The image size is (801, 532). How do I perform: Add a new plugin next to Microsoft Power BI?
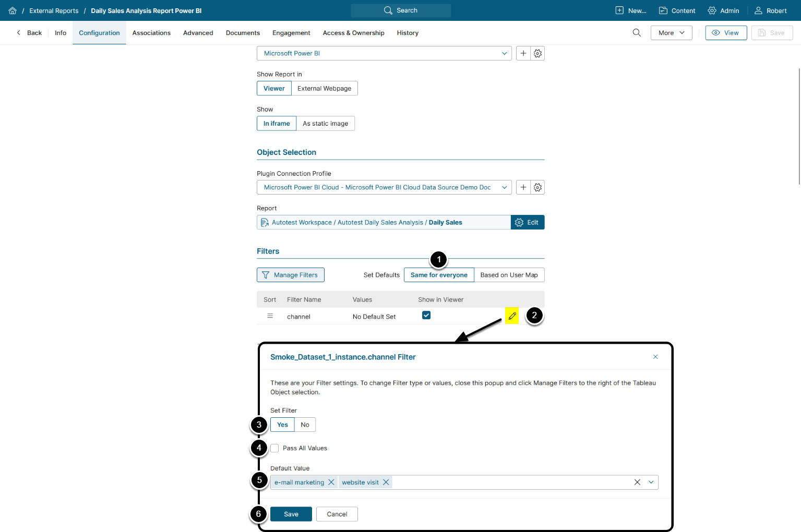pyautogui.click(x=523, y=53)
